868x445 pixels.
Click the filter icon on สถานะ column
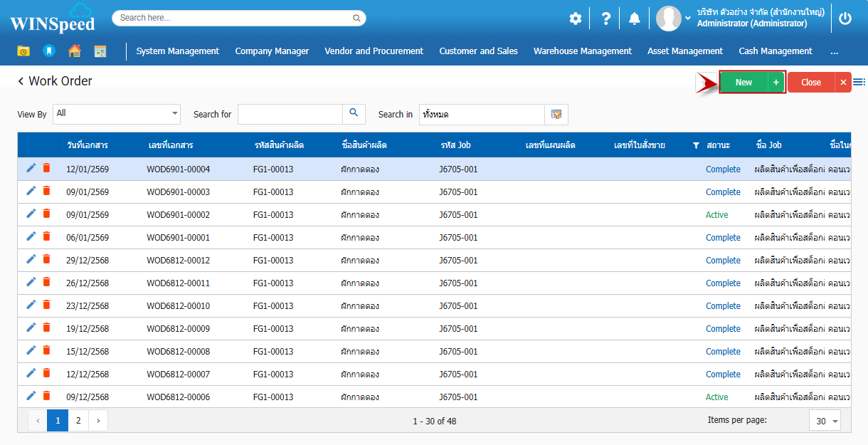pos(696,145)
